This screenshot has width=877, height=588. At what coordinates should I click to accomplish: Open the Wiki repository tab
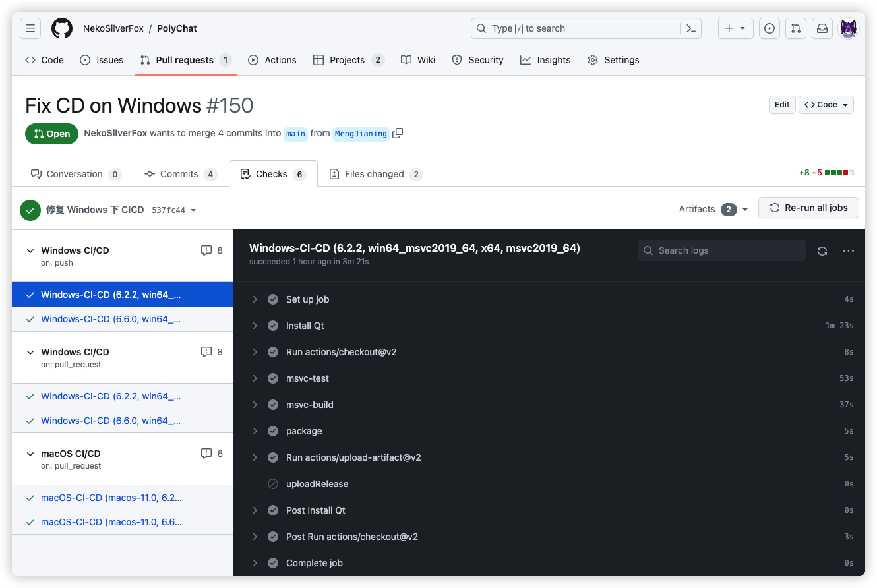[418, 60]
